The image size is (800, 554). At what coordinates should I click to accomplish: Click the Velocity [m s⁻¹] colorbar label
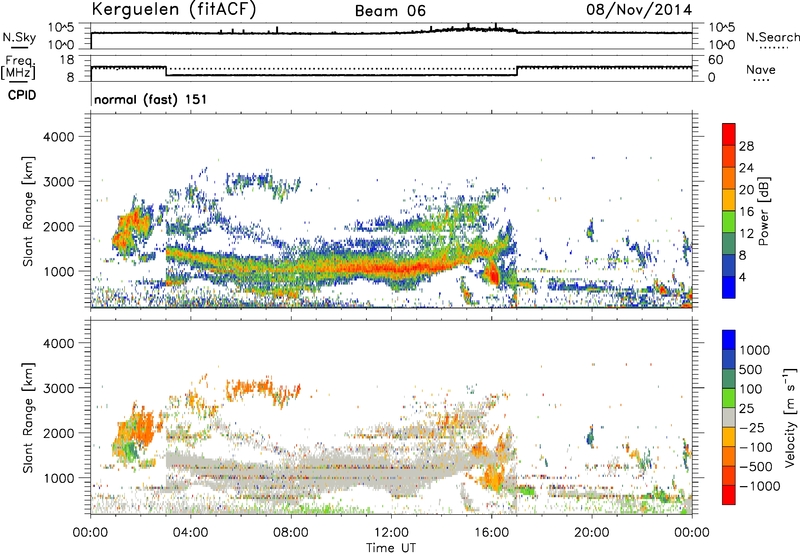790,417
